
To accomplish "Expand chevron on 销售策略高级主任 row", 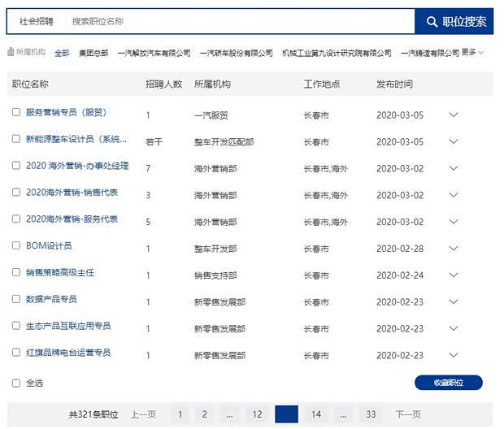I will point(454,275).
